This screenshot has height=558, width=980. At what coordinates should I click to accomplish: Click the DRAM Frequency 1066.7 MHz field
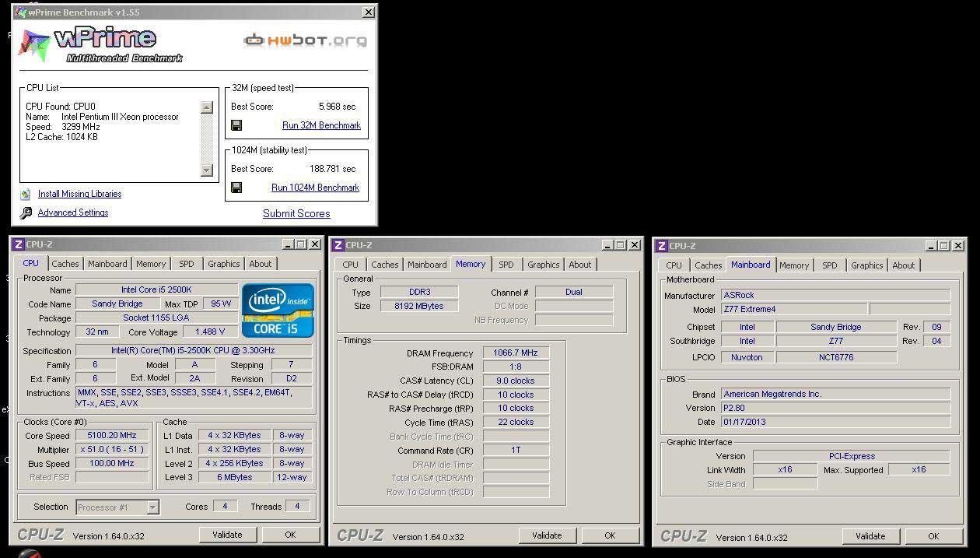coord(516,353)
